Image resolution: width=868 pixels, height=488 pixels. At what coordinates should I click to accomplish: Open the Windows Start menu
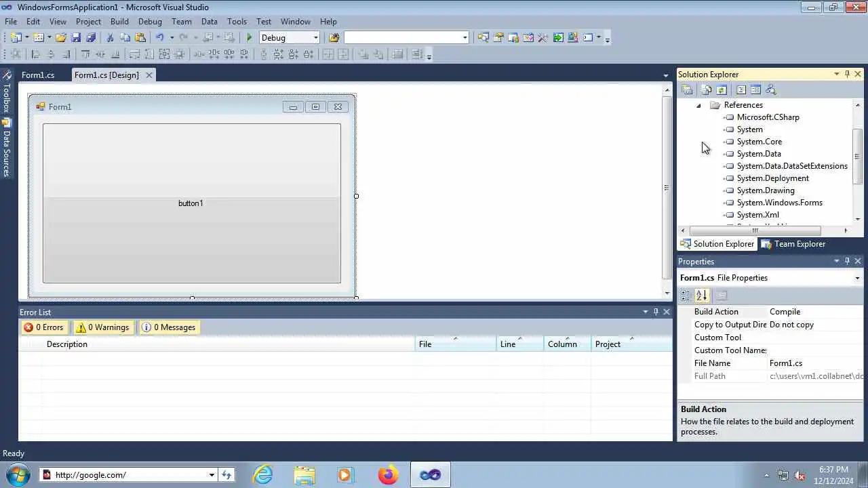coord(18,474)
